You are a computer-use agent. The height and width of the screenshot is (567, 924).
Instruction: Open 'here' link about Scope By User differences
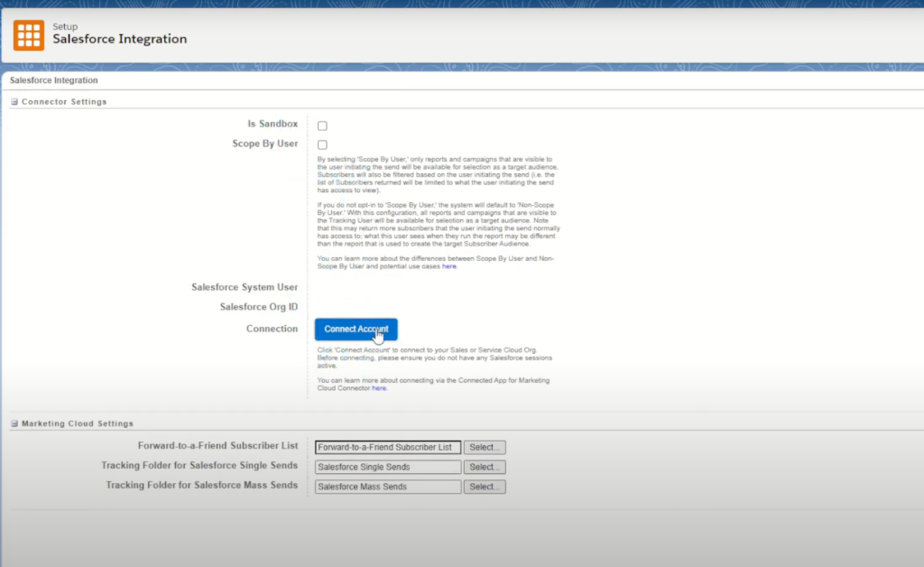point(448,266)
